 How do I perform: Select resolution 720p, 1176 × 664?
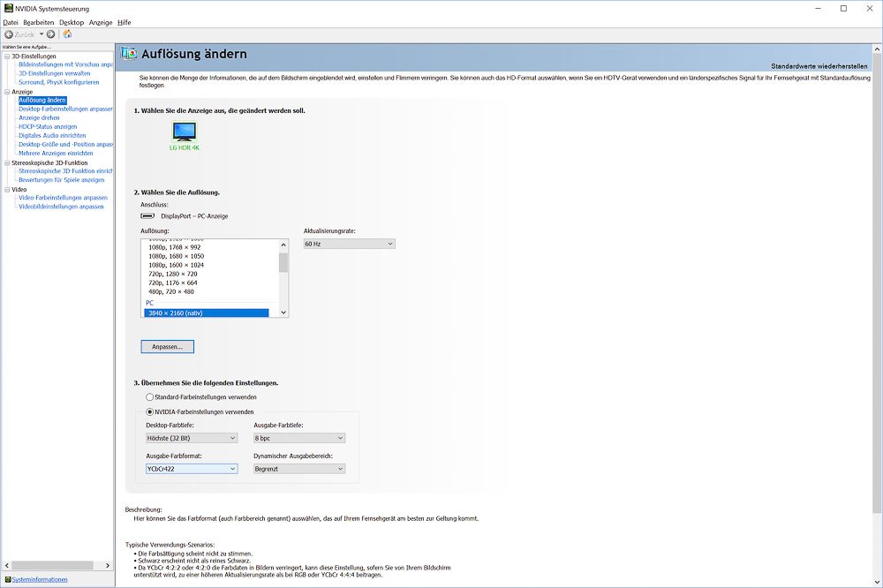173,283
